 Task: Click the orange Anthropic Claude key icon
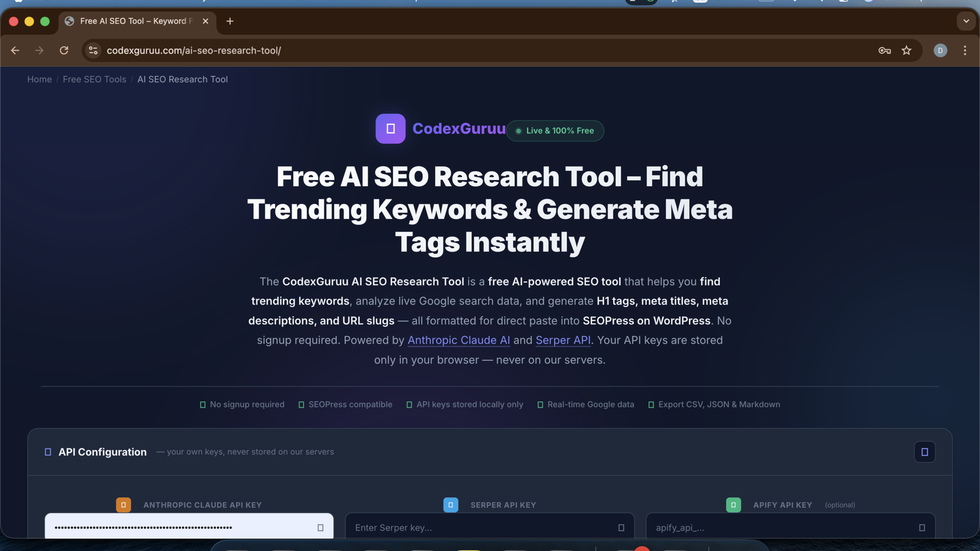(x=123, y=504)
